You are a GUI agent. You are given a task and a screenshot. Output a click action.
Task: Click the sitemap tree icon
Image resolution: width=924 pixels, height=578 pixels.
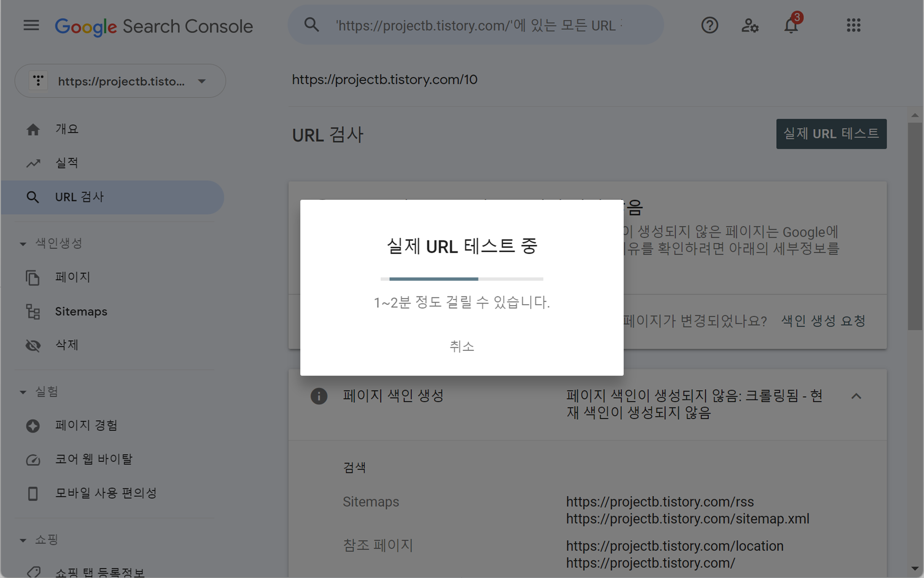33,311
